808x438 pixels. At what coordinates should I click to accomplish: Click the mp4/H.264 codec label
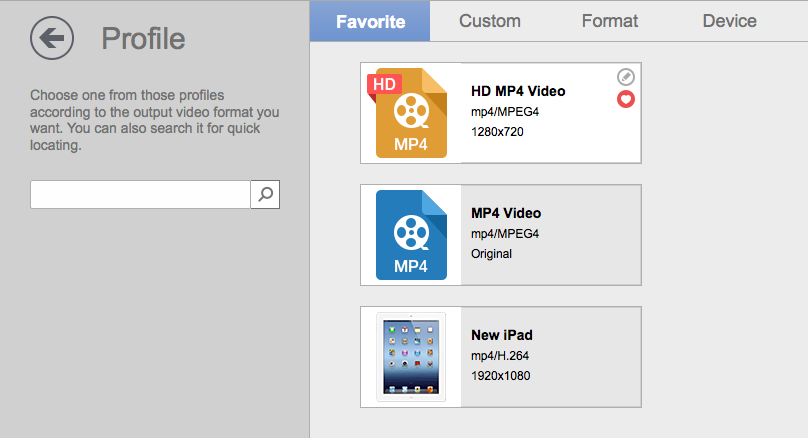(499, 356)
